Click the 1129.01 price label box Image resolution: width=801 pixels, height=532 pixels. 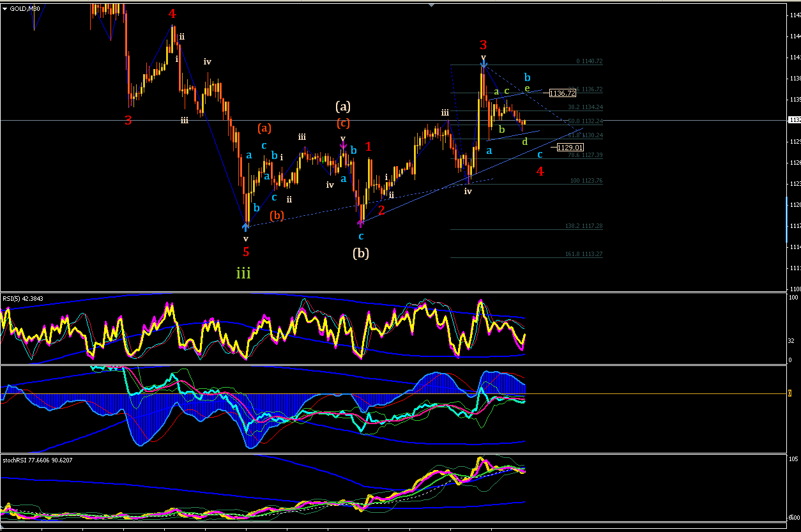(x=569, y=148)
